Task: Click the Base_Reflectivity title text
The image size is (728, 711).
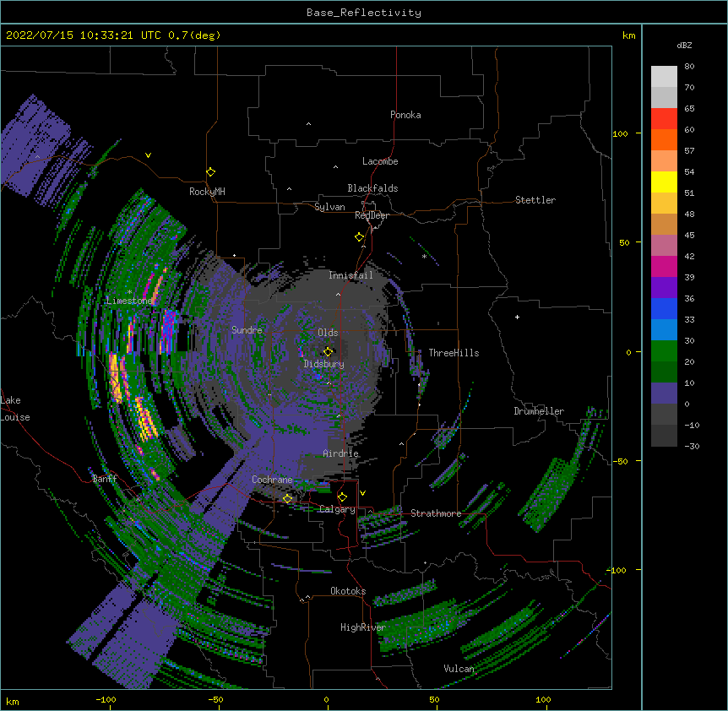Action: point(364,13)
